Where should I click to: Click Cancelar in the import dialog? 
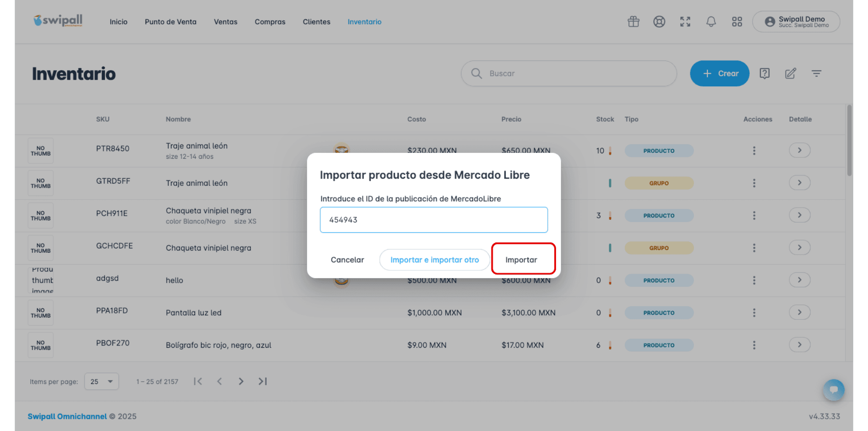[x=347, y=260]
